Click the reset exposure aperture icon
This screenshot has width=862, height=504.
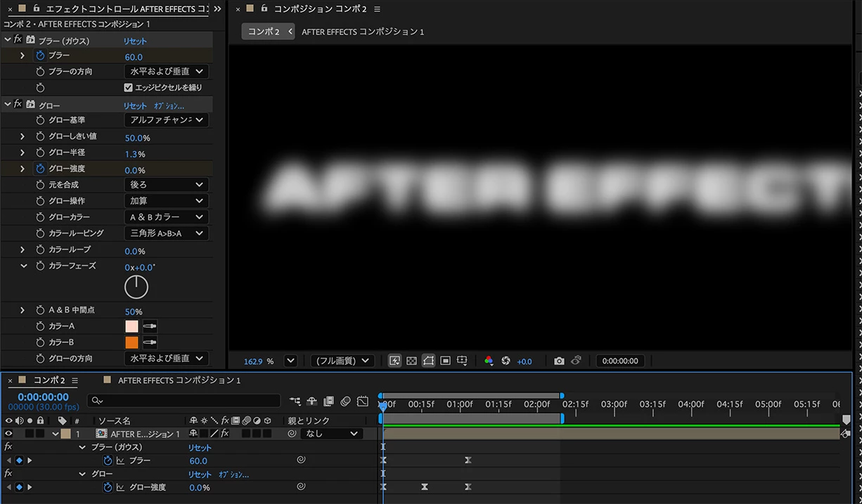(506, 361)
